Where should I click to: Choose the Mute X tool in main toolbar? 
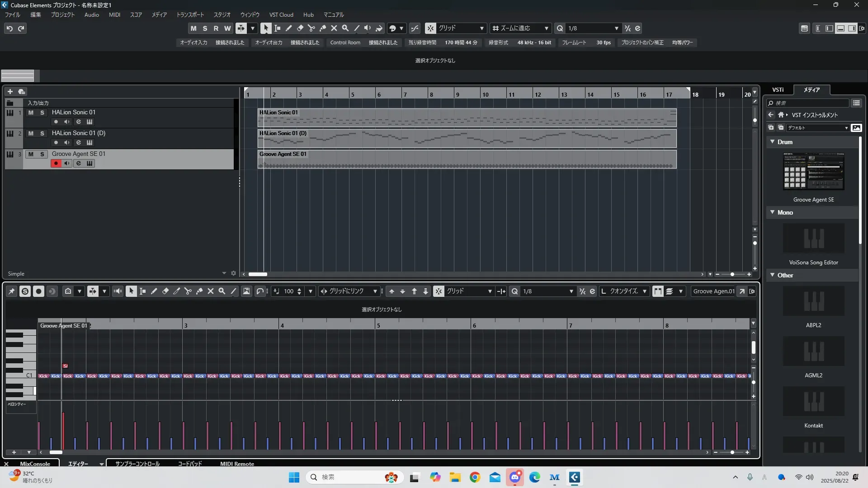tap(334, 28)
